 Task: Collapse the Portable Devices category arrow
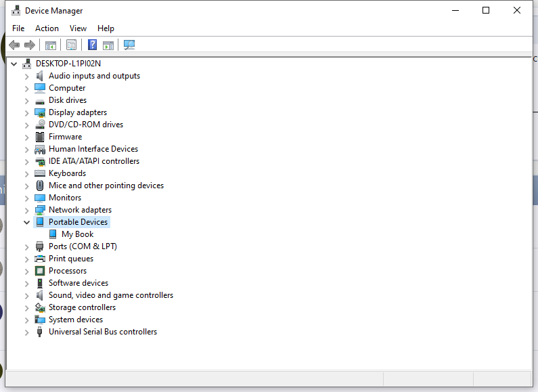pyautogui.click(x=27, y=223)
